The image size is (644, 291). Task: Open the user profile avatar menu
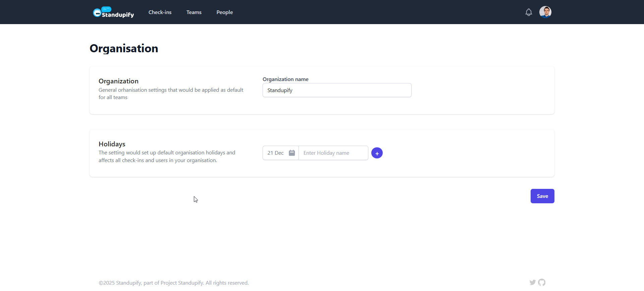click(545, 12)
